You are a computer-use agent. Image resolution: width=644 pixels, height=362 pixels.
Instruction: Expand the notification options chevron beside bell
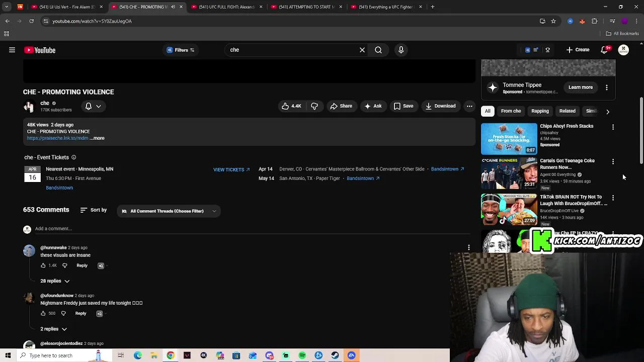coord(99,106)
